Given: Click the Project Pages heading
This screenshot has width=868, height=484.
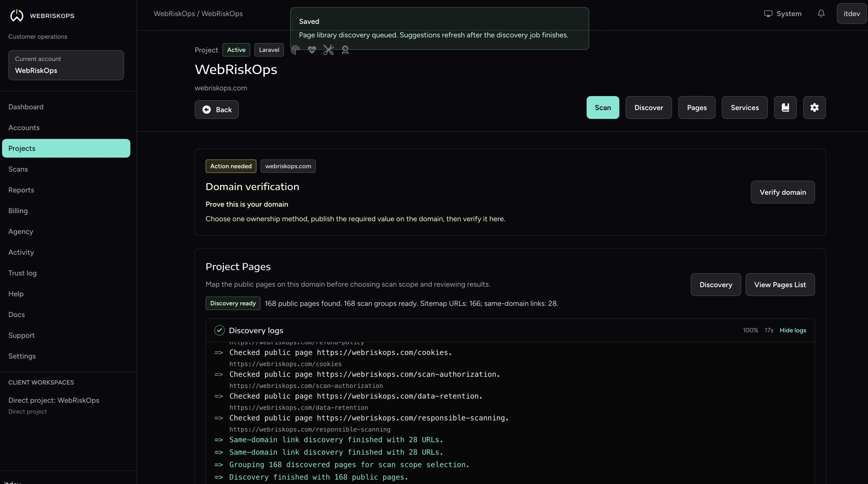Looking at the screenshot, I should 238,267.
